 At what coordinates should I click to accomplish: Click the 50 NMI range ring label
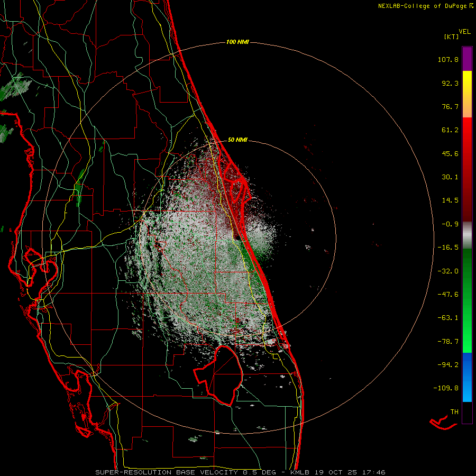pyautogui.click(x=237, y=140)
